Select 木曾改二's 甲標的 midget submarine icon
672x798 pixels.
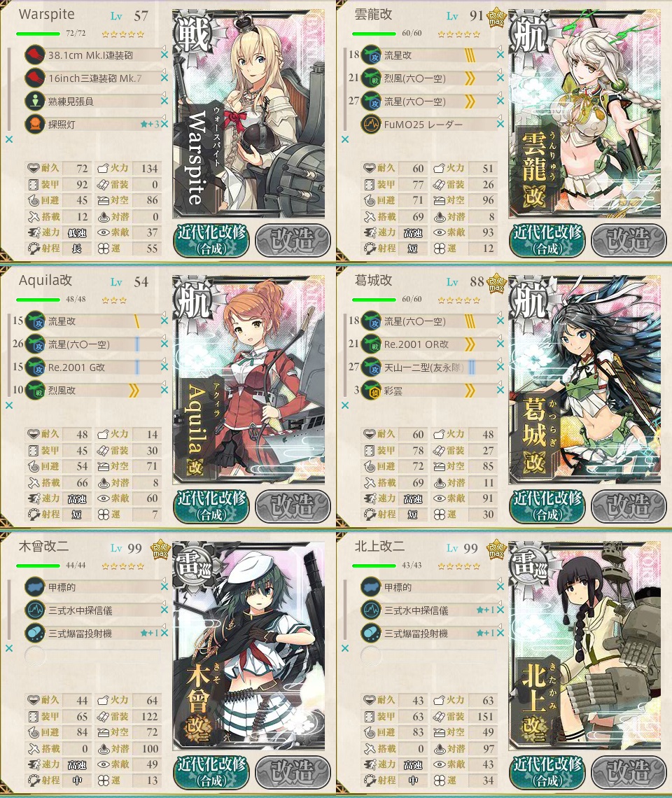pyautogui.click(x=35, y=587)
